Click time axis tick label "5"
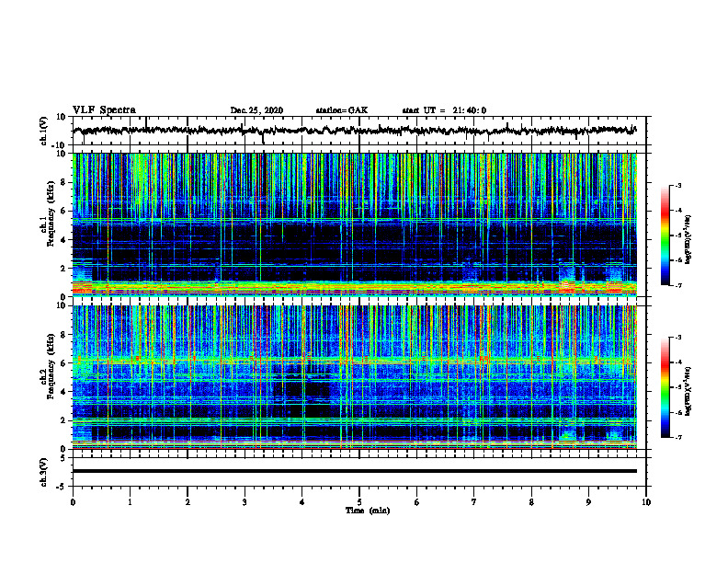Viewport: 728px width, 563px height. [359, 502]
